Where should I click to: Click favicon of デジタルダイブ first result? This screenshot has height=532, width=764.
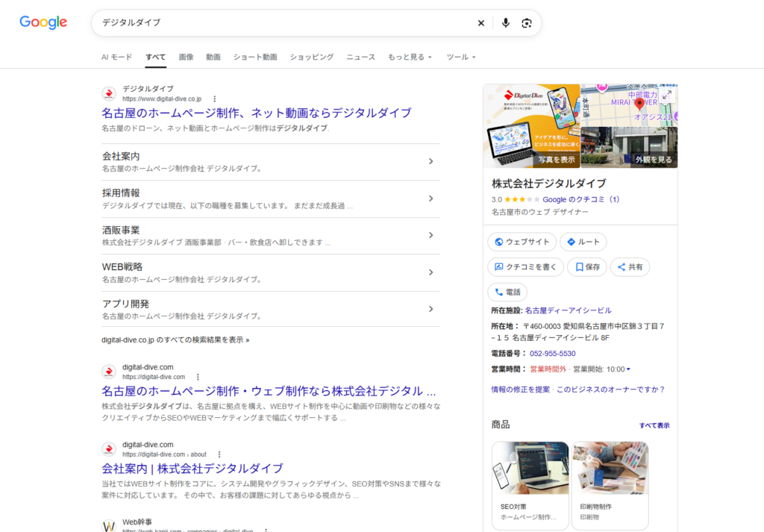109,93
